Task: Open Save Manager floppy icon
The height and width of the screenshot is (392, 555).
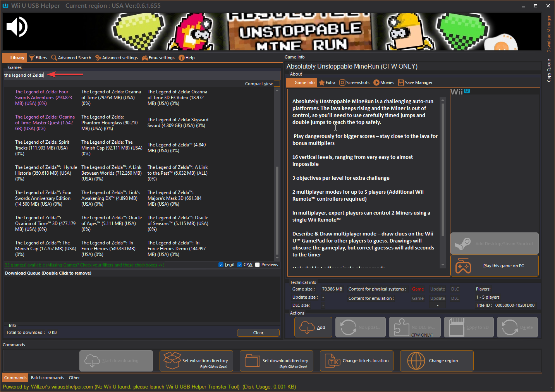Action: click(x=401, y=83)
